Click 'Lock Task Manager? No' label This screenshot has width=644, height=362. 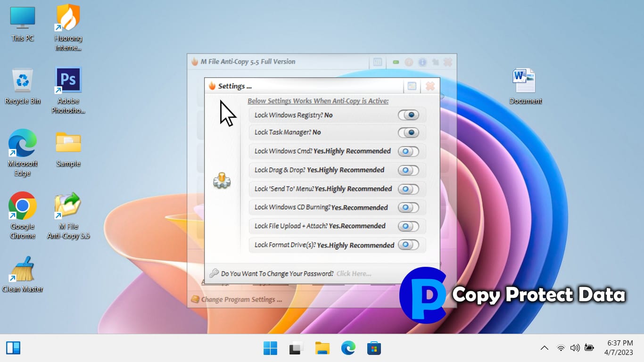pos(288,132)
